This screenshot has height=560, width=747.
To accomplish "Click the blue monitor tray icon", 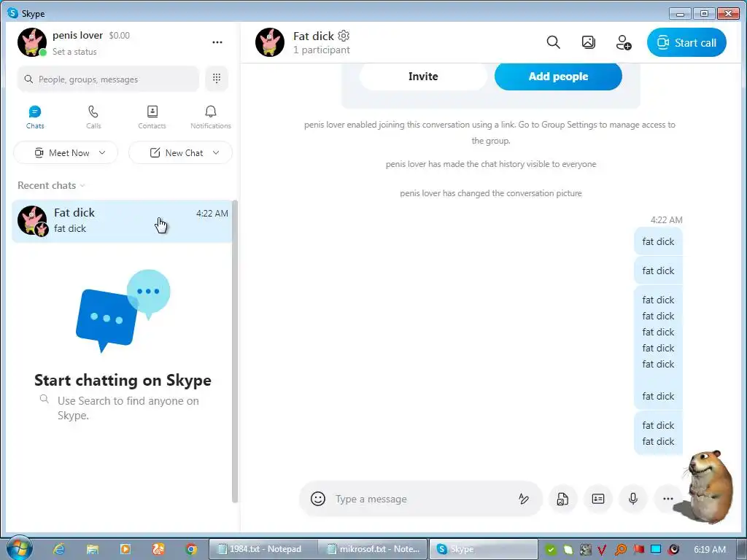I will [656, 550].
